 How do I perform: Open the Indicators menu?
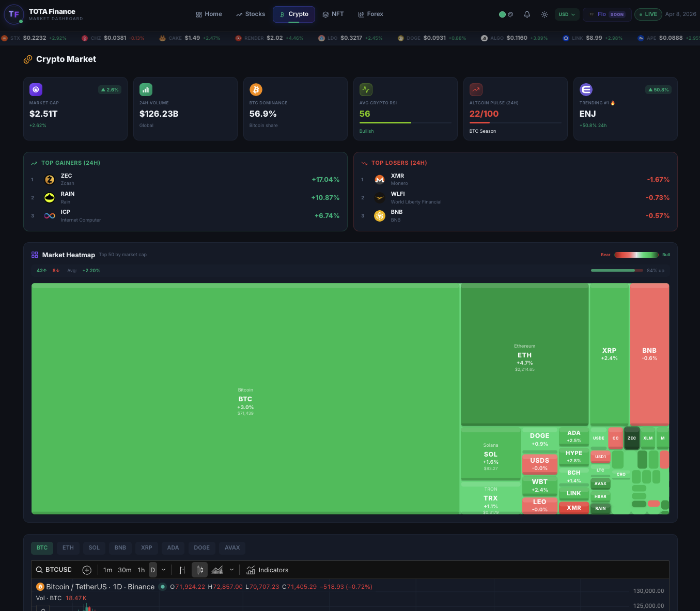coord(267,570)
